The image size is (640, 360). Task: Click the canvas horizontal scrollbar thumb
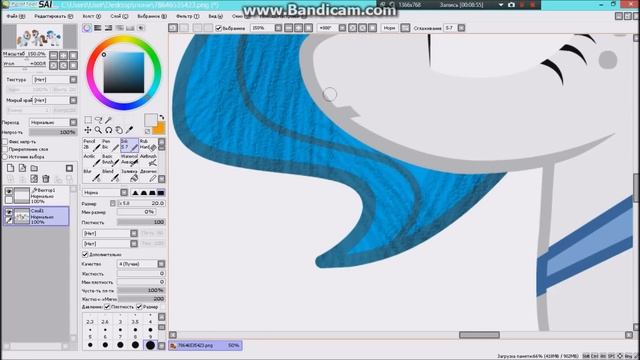[479, 335]
